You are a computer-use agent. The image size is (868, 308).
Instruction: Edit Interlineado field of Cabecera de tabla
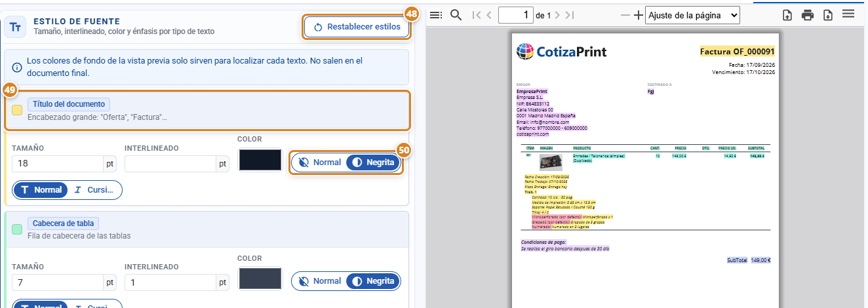tap(171, 282)
